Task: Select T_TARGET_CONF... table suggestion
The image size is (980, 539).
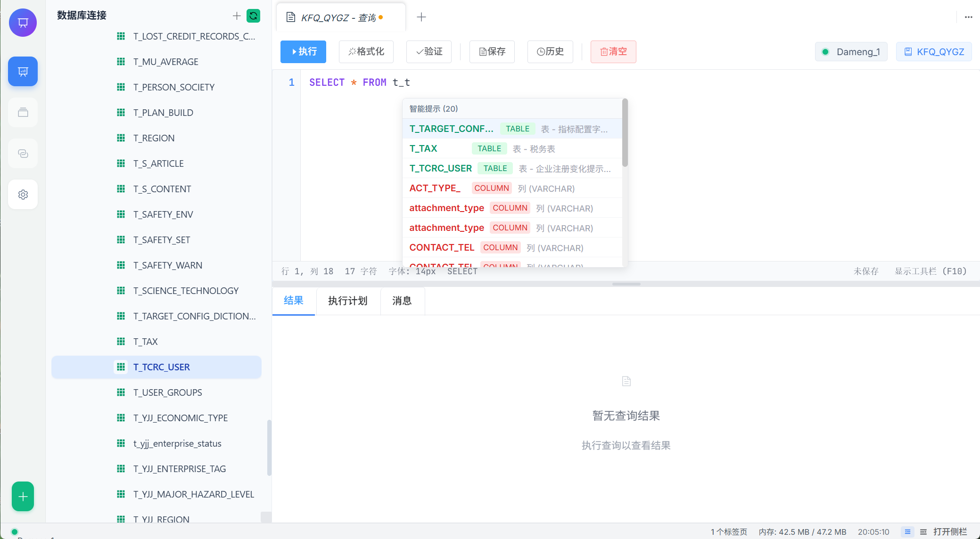Action: [x=512, y=129]
